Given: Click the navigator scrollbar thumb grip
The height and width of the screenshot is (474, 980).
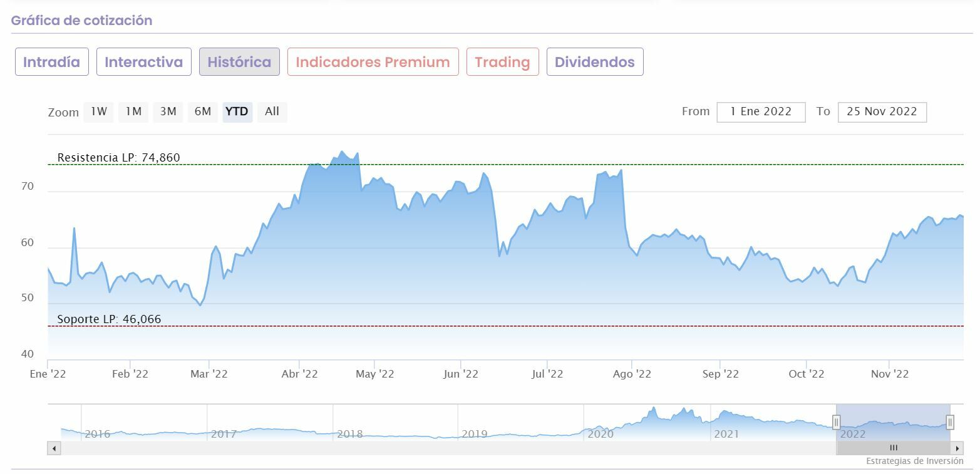Looking at the screenshot, I should point(894,448).
